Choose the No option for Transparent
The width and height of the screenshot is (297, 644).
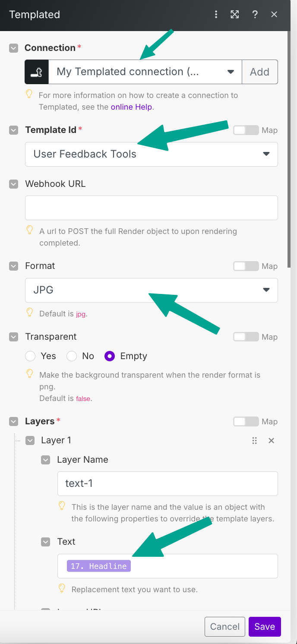(72, 356)
